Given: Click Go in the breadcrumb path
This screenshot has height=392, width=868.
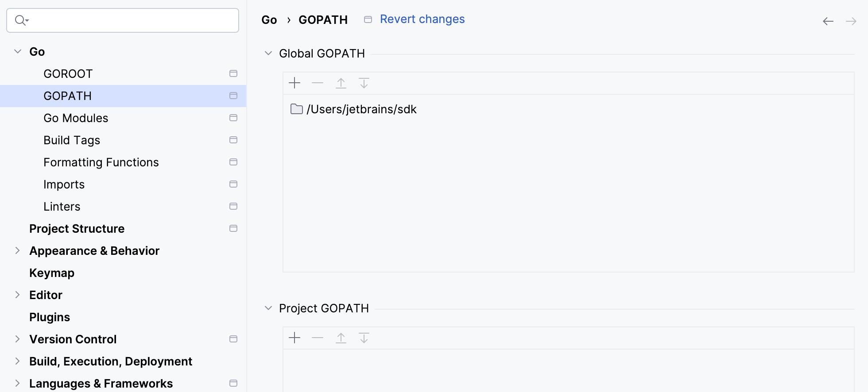Looking at the screenshot, I should click(x=269, y=19).
